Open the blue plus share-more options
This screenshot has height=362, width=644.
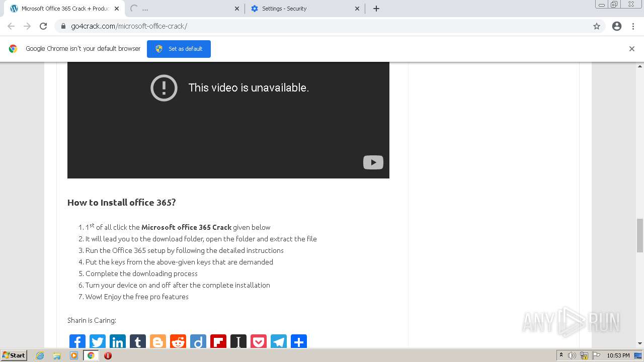point(299,342)
